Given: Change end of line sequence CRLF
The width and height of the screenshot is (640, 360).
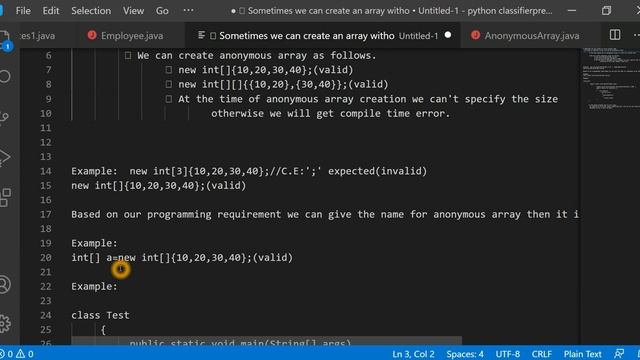Looking at the screenshot, I should point(541,354).
